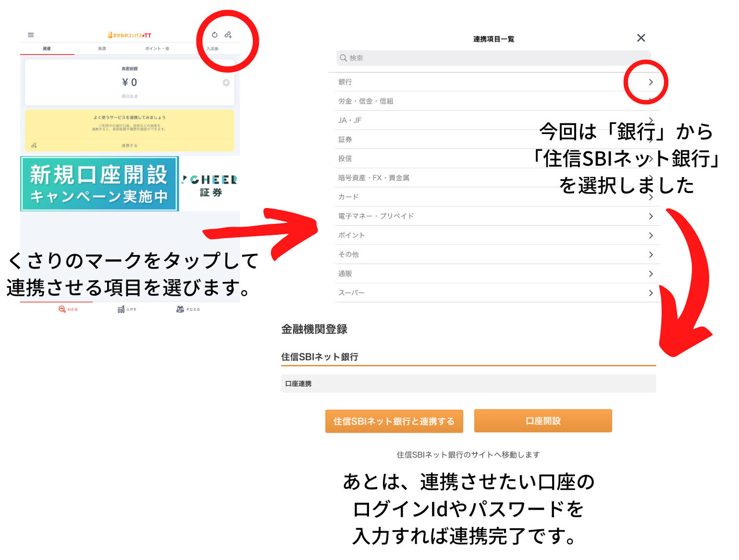Click the 連携項目一覧 title

pos(493,39)
